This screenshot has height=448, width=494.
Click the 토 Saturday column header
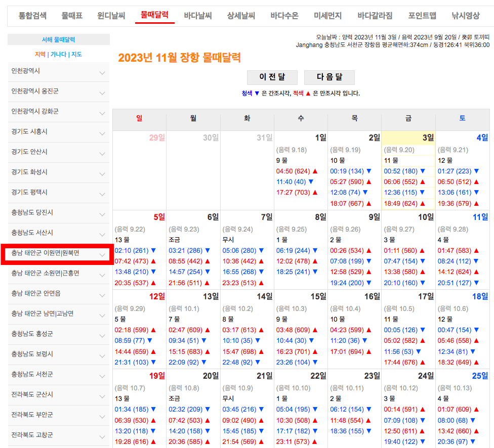point(462,118)
